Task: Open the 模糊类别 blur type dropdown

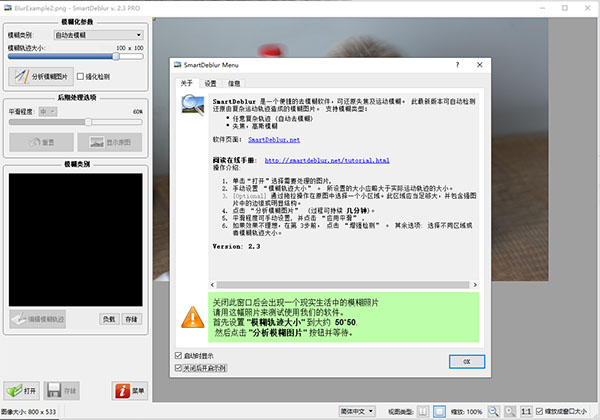Action: [98, 35]
